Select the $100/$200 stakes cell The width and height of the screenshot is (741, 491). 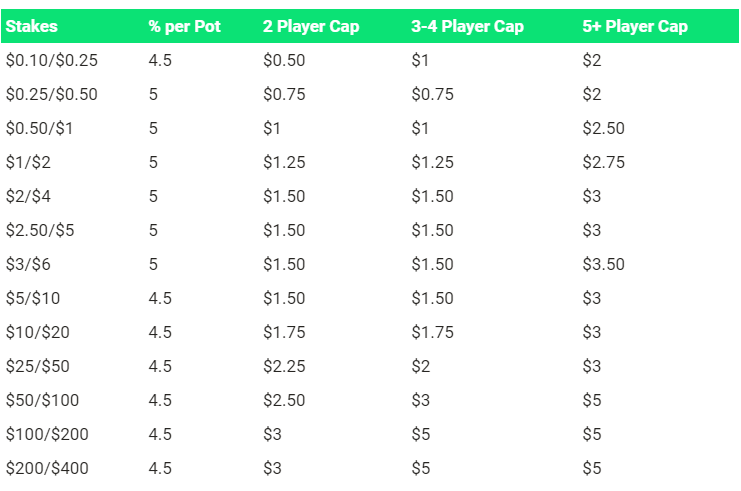pyautogui.click(x=47, y=435)
